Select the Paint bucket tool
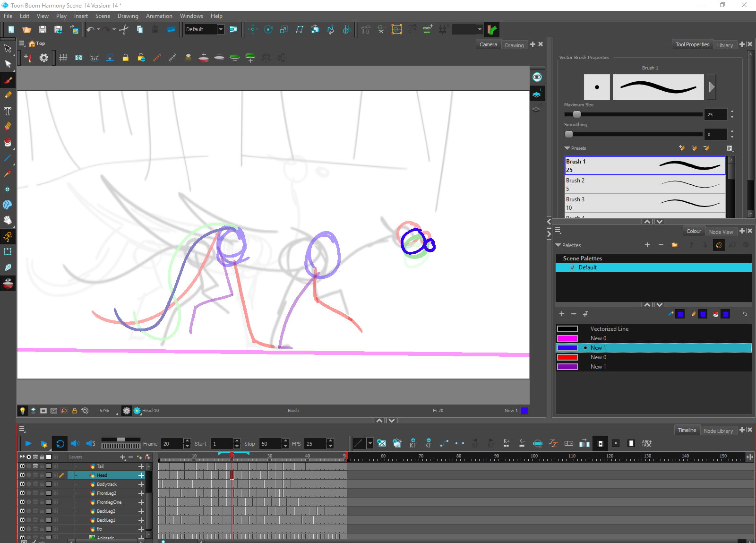The width and height of the screenshot is (756, 543). pyautogui.click(x=8, y=142)
